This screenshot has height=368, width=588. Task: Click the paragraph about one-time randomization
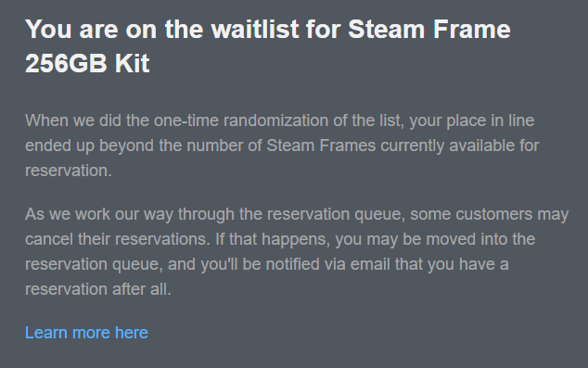(x=282, y=146)
